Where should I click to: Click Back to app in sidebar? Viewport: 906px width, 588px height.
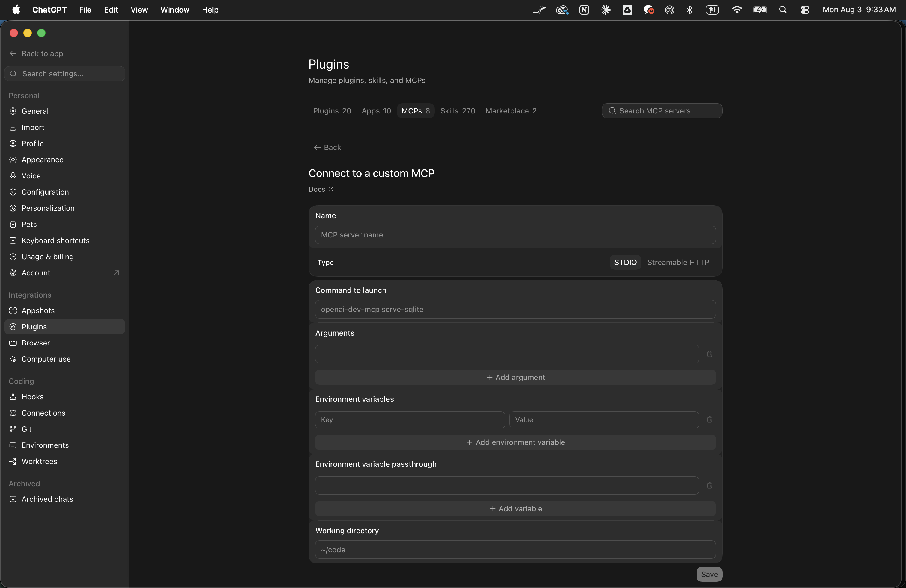(x=37, y=54)
